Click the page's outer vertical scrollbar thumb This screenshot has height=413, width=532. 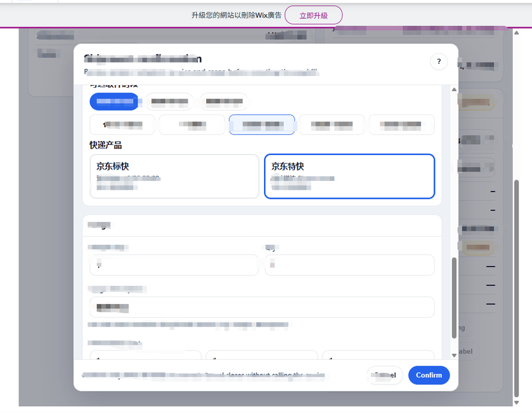tap(517, 289)
